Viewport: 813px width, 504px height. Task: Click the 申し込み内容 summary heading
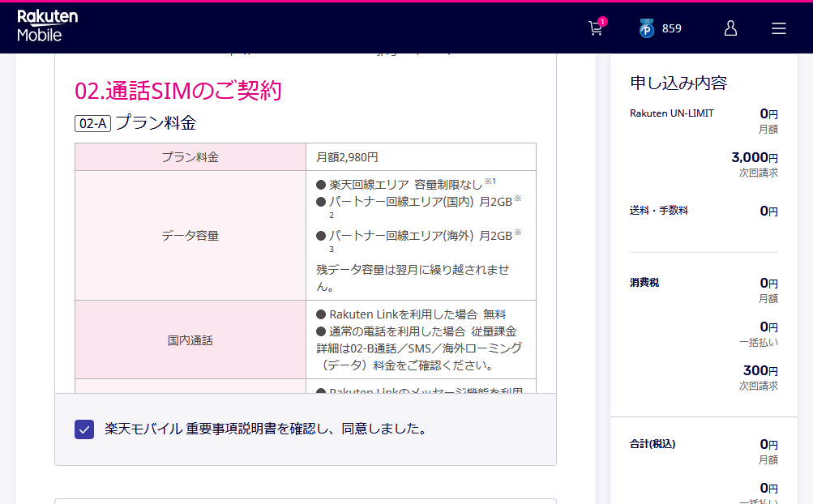pos(678,83)
